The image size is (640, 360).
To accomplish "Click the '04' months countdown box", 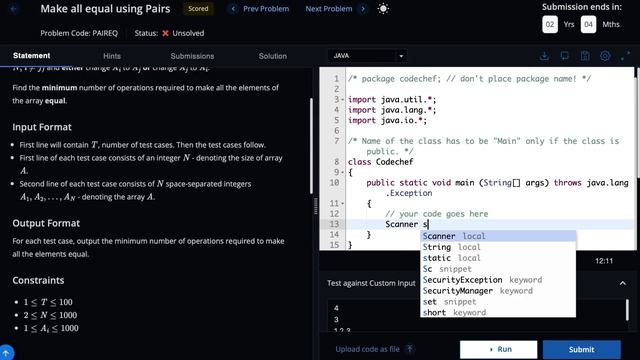I will tap(588, 24).
